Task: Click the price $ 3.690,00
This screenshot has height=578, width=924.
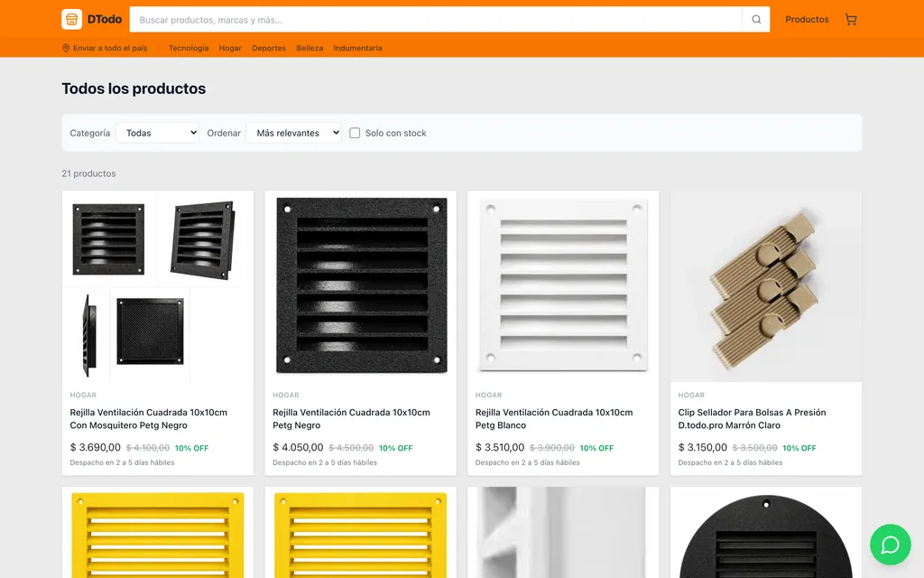Action: coord(95,448)
